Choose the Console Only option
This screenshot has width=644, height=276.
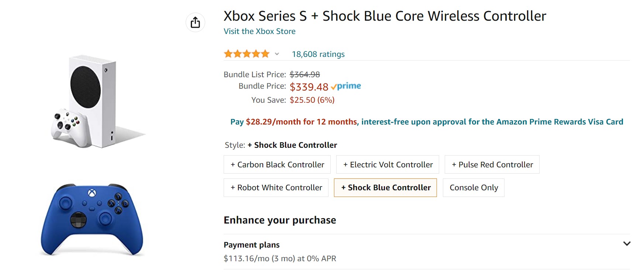click(473, 188)
